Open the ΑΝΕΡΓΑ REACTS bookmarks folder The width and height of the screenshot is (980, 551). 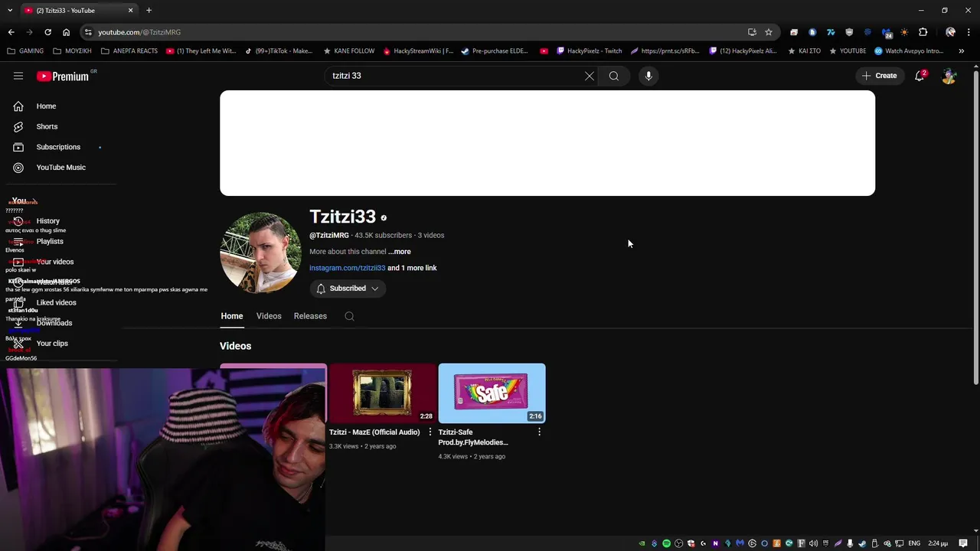coord(129,51)
